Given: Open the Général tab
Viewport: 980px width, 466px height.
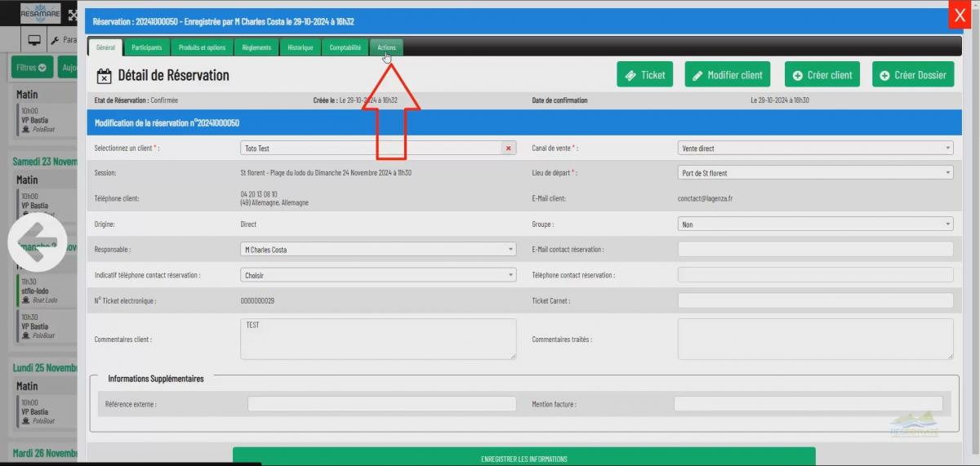Looking at the screenshot, I should tap(105, 47).
